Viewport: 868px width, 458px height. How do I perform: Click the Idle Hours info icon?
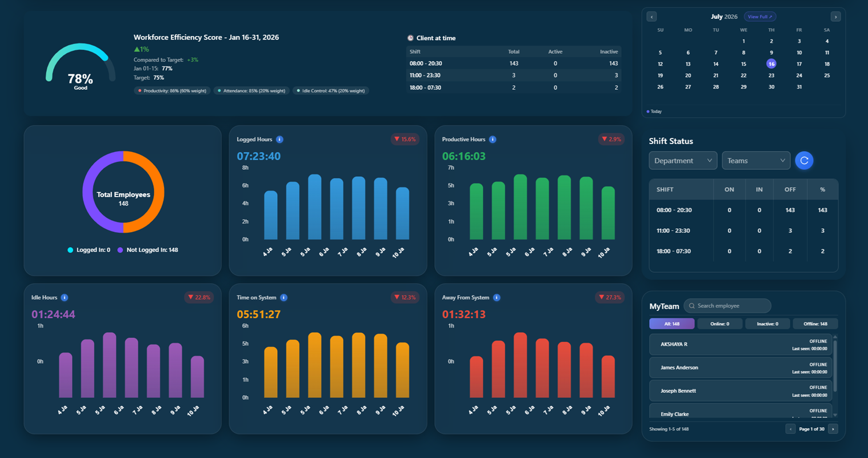(x=65, y=297)
